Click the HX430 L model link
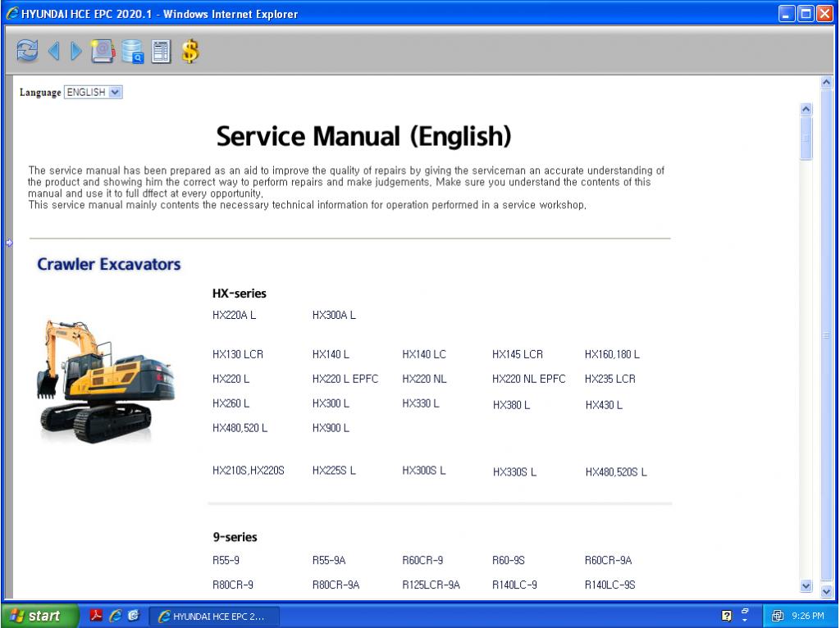 [605, 405]
